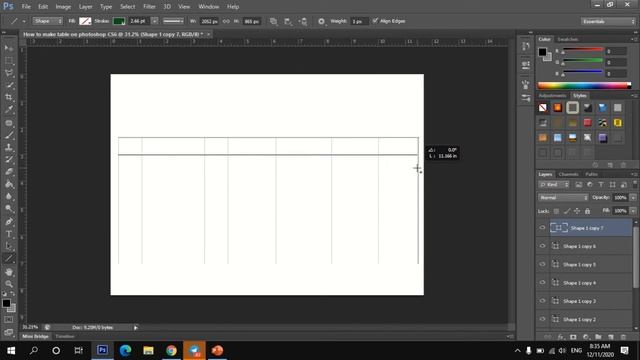Select the Dodge tool

[9, 209]
